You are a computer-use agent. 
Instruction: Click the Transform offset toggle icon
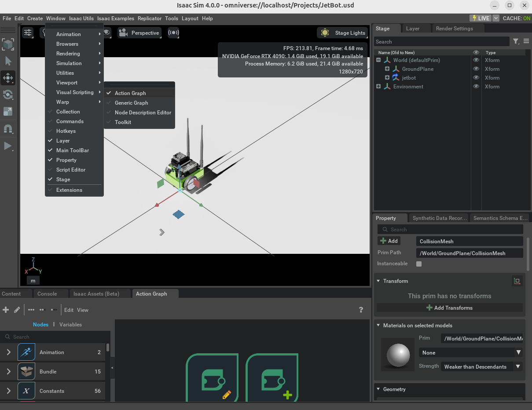tap(517, 281)
